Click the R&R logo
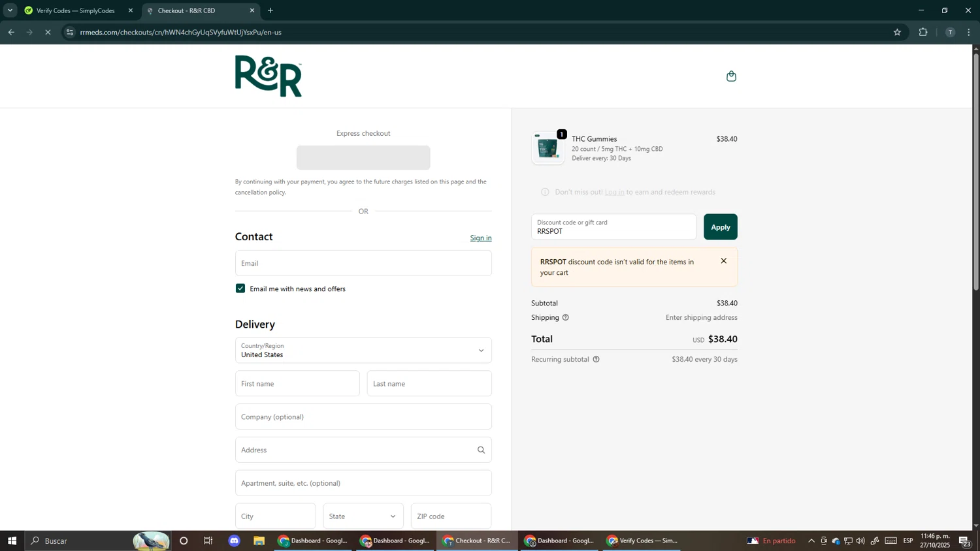 click(269, 76)
